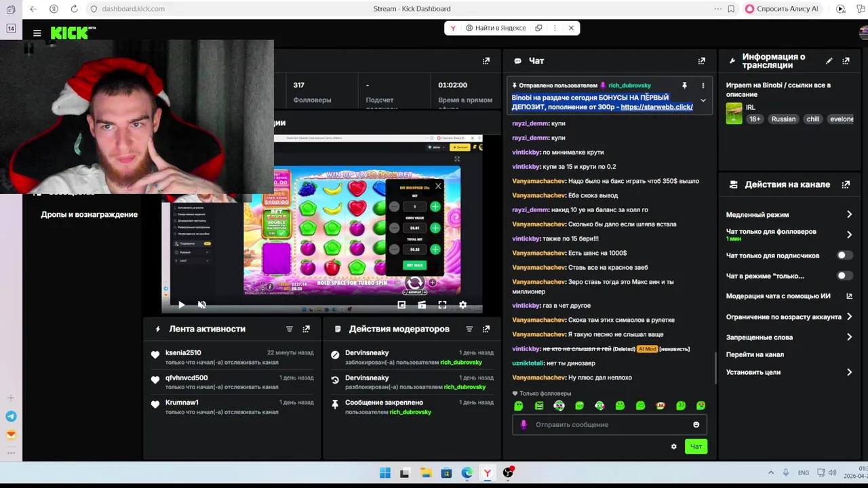Click username Krumnaw1 in activity feed

[182, 403]
